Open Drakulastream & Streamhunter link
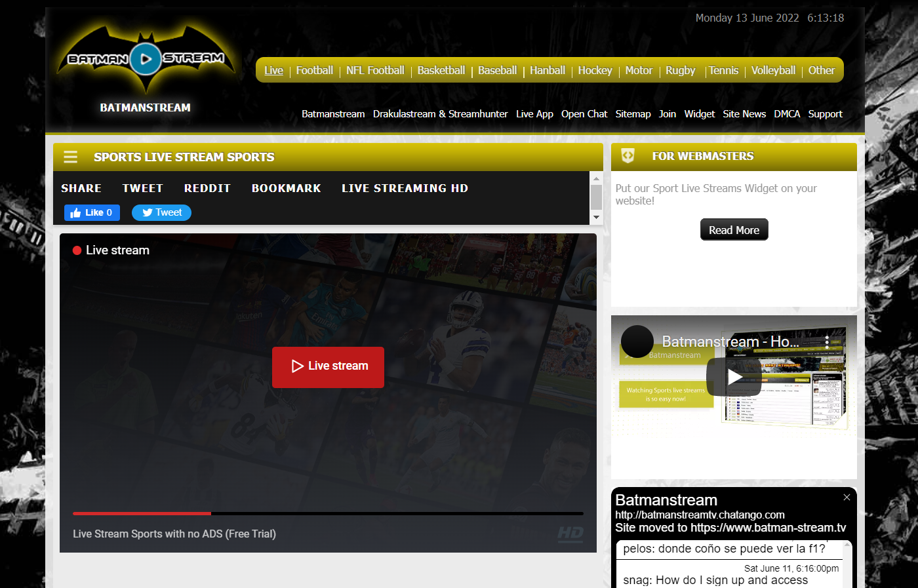The width and height of the screenshot is (918, 588). coord(440,114)
